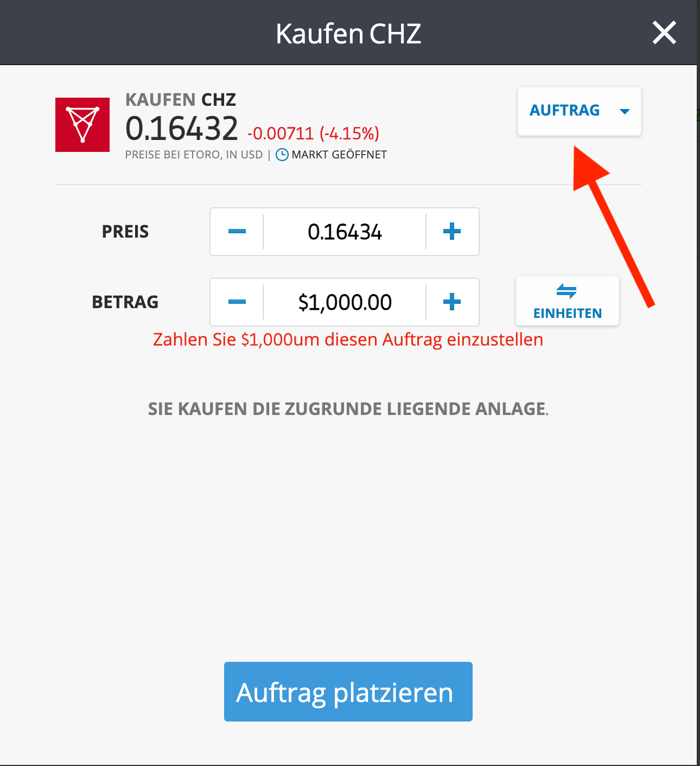Place the order with Auftrag platzieren

point(348,692)
